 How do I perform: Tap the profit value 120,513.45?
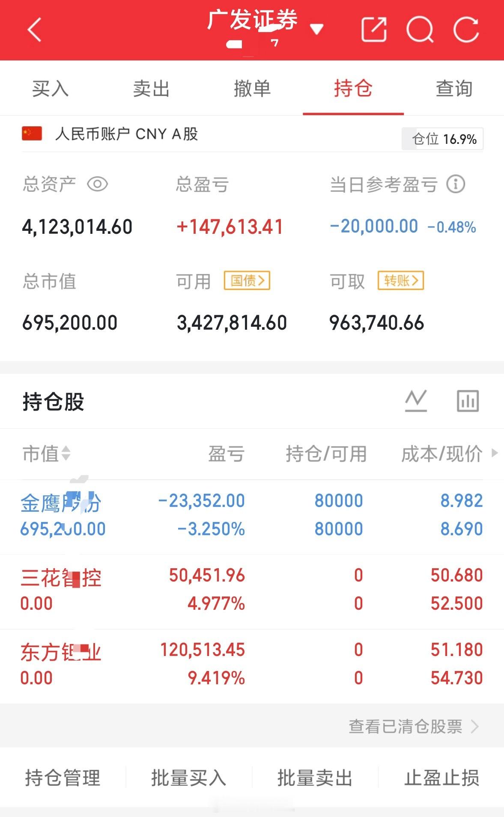tap(203, 650)
